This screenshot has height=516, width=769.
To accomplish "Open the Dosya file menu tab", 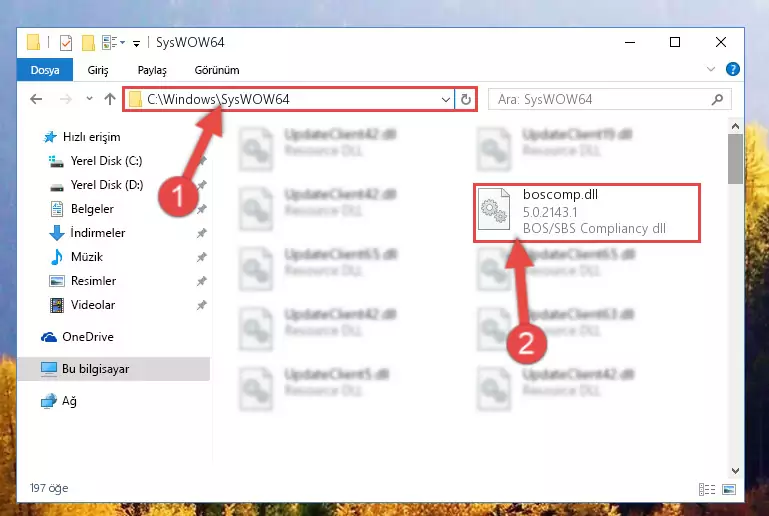I will coord(45,70).
